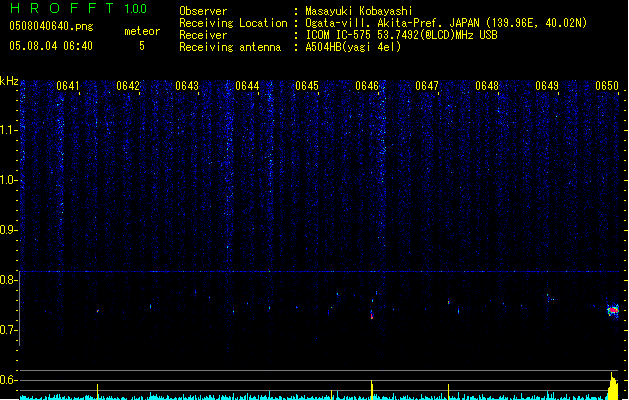Click the ICOM IC-575 53.7492 MHz receiver text
This screenshot has height=400, width=629.
click(401, 35)
